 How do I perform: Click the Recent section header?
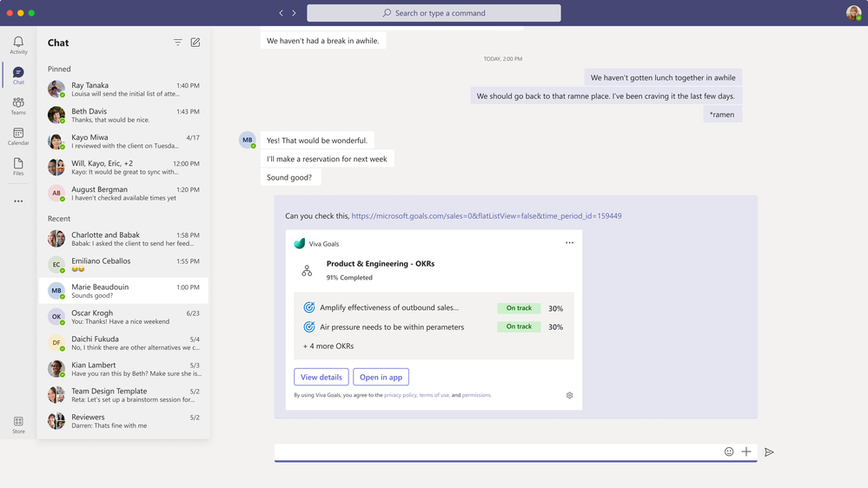pyautogui.click(x=59, y=219)
